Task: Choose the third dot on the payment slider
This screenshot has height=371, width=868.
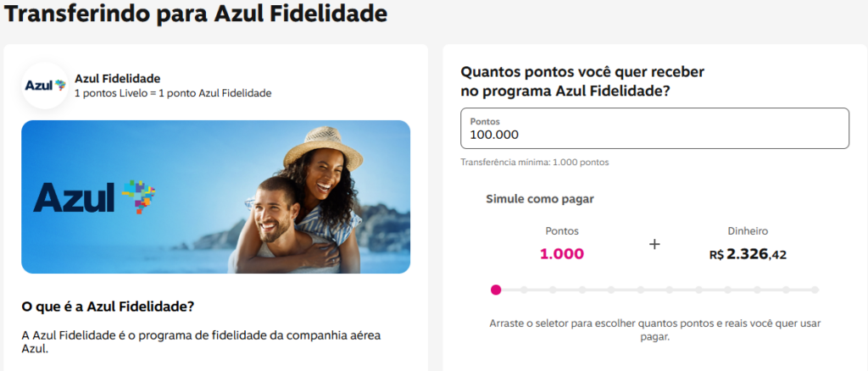Action: [x=554, y=290]
